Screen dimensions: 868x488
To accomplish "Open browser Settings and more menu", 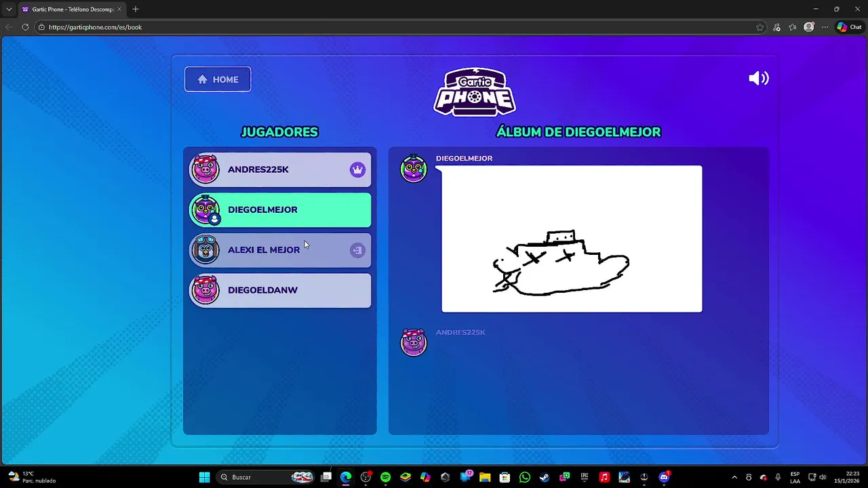I will coord(825,27).
